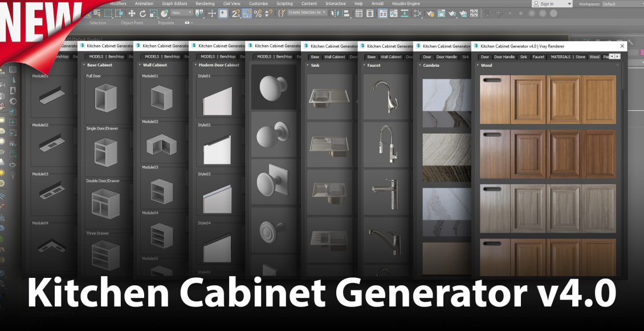Open the Curve Editor icon
Image resolution: width=644 pixels, height=331 pixels.
[394, 13]
